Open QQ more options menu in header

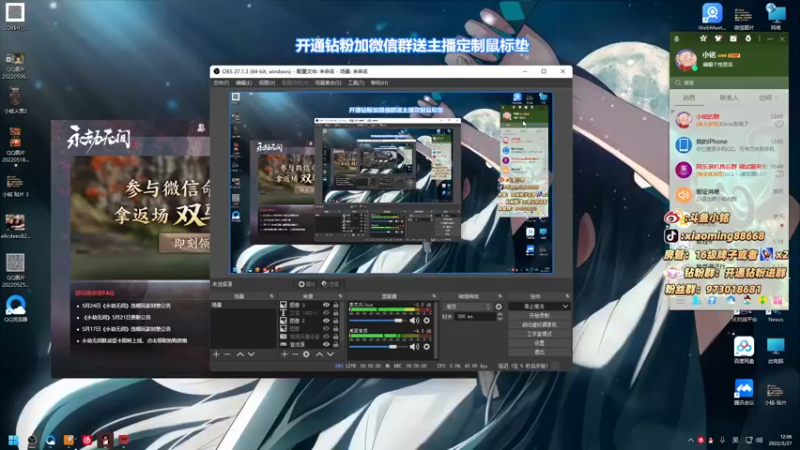coord(759,39)
